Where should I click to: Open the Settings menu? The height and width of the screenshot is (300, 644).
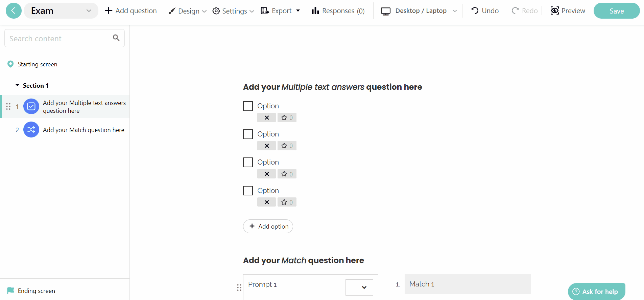[x=233, y=10]
